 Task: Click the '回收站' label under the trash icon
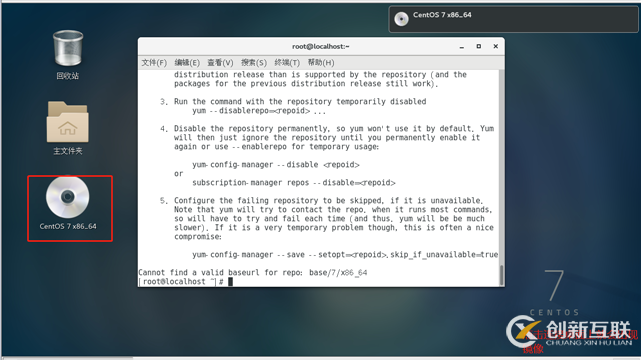point(68,76)
